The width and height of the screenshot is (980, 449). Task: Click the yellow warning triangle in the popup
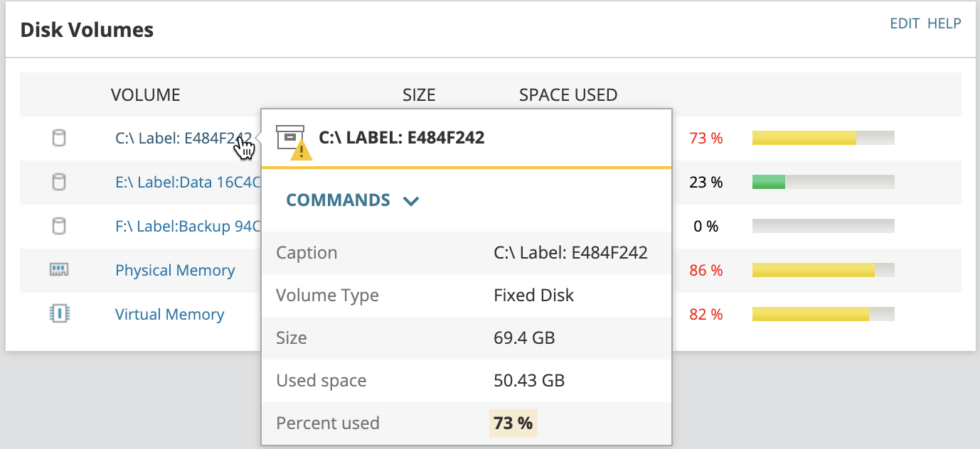(299, 150)
